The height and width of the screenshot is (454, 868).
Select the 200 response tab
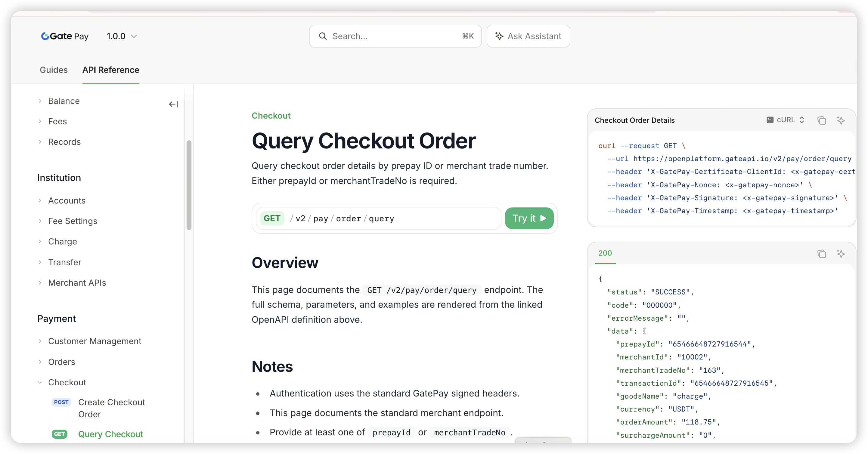coord(605,253)
